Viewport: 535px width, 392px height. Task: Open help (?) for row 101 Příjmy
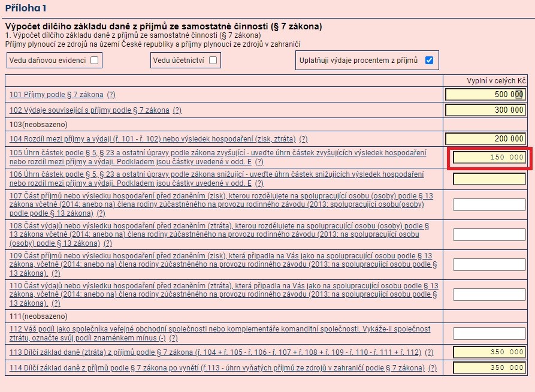111,95
